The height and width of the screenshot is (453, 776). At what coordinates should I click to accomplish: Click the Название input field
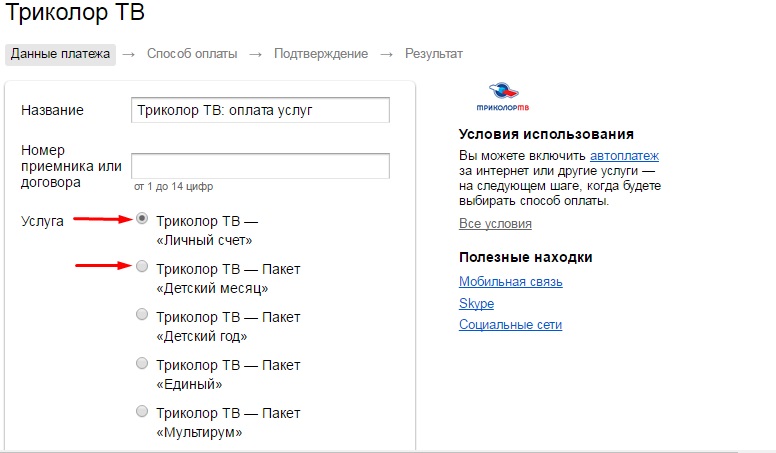pos(260,110)
